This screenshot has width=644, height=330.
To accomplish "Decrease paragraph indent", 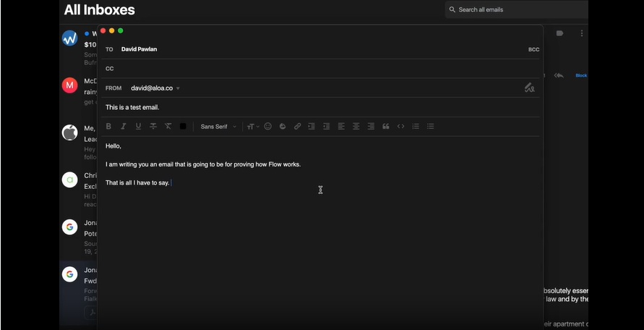I will click(x=327, y=127).
